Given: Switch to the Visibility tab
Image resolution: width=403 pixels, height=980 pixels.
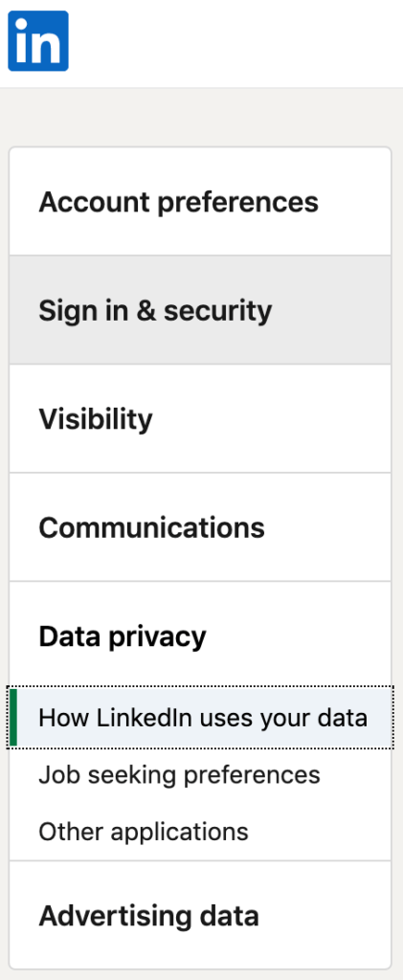Looking at the screenshot, I should tap(200, 419).
